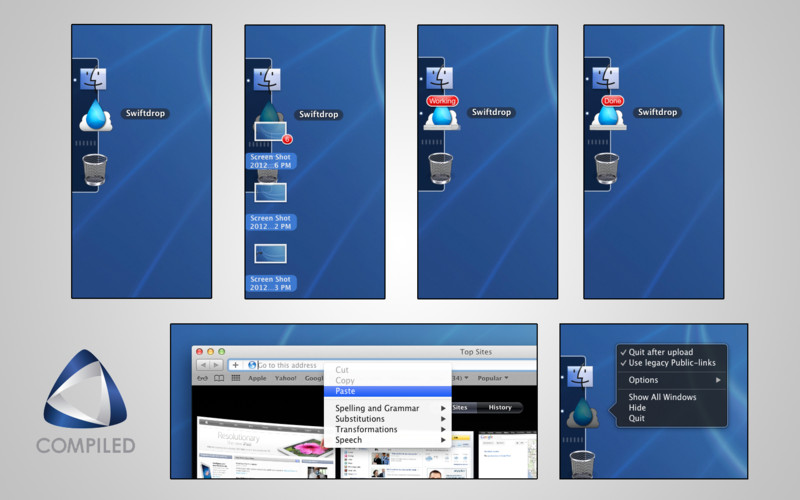Click Swiftdrop tooltip label beside Done badge

[x=657, y=112]
